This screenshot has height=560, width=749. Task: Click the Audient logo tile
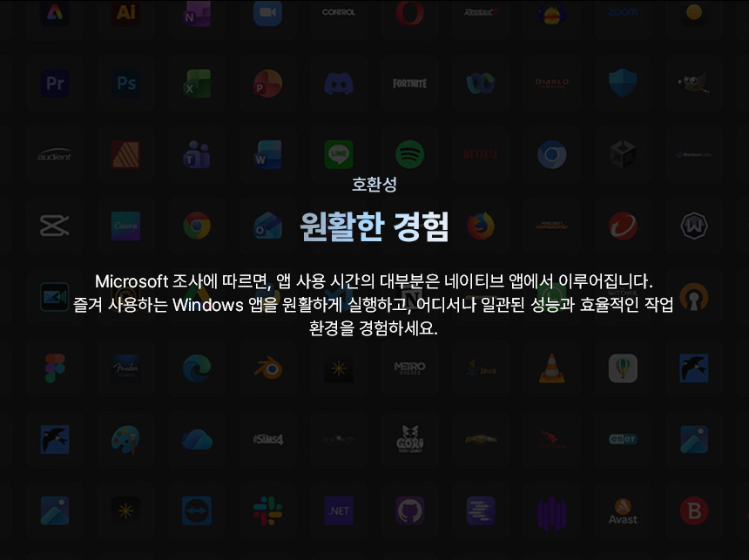[55, 154]
